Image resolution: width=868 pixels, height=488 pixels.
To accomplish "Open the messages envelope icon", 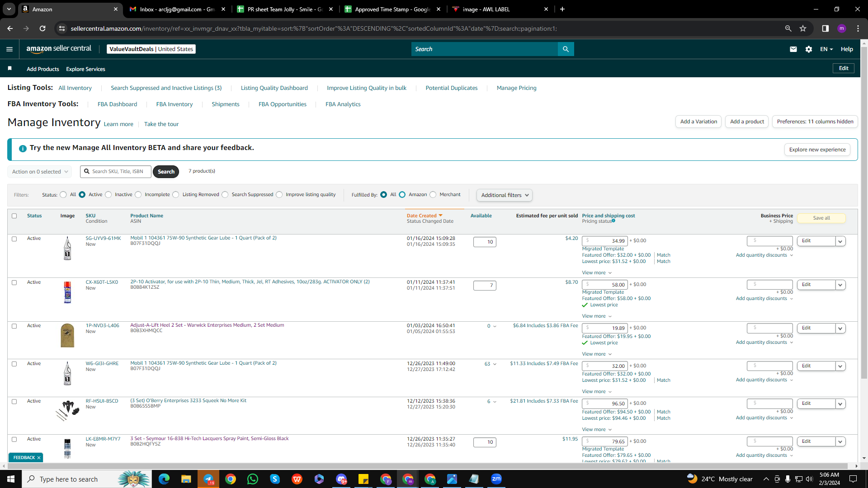I will [x=793, y=49].
